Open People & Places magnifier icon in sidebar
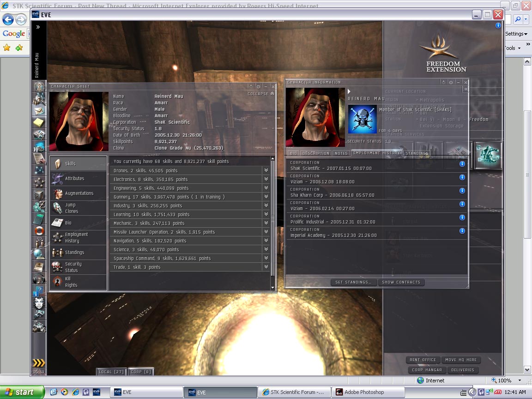This screenshot has height=399, width=532. (39, 98)
